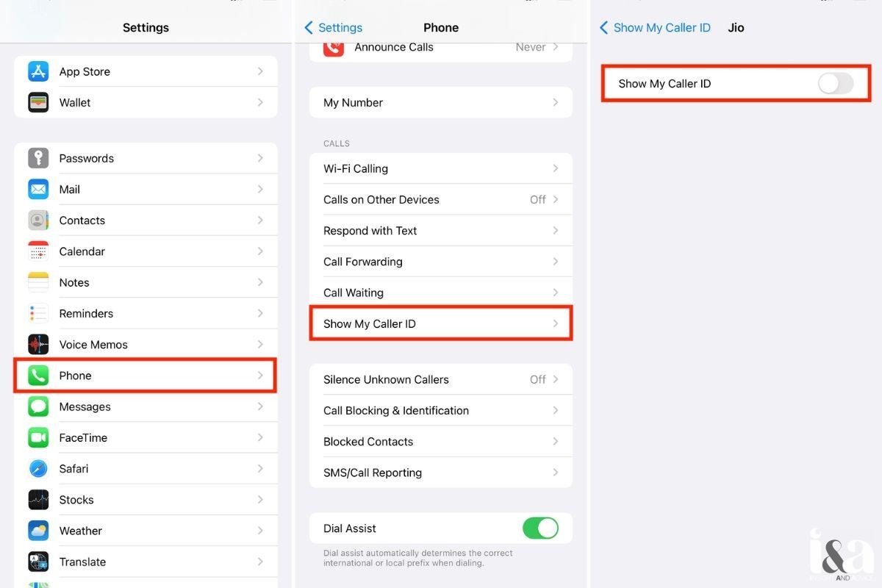Enable the Show My Caller ID switch
882x588 pixels.
835,84
